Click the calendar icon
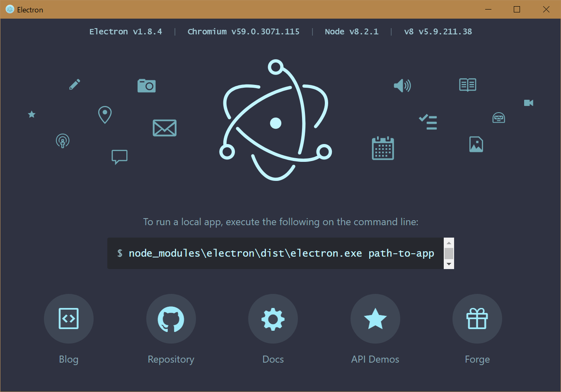The image size is (561, 392). coord(382,148)
